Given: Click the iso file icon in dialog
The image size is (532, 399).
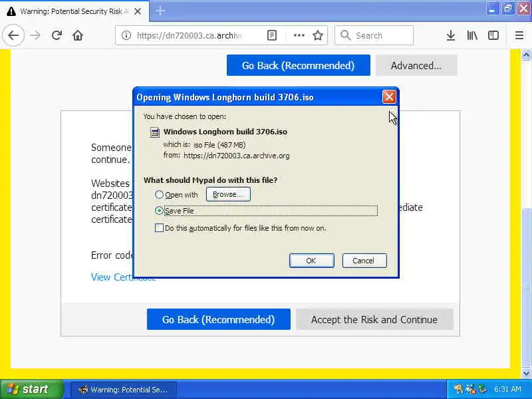Looking at the screenshot, I should 155,132.
